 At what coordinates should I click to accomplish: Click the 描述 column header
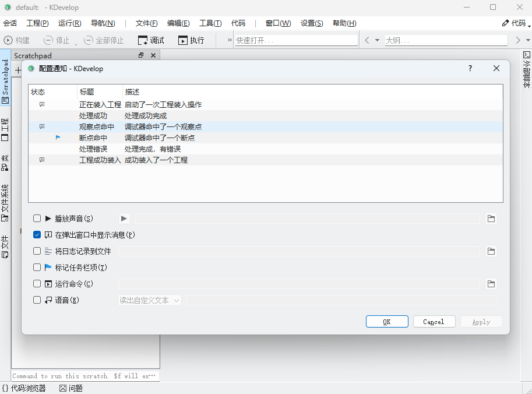tap(312, 92)
